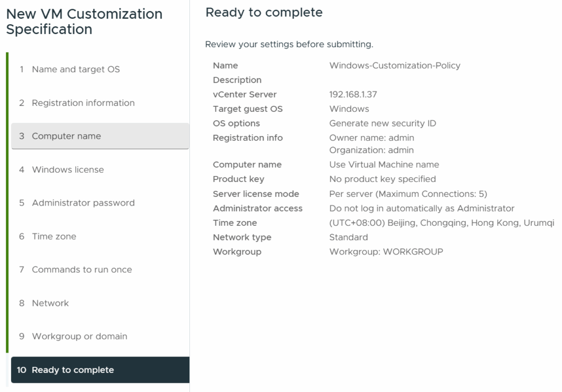Click the Organization: admin text
The height and width of the screenshot is (392, 562).
coord(372,150)
